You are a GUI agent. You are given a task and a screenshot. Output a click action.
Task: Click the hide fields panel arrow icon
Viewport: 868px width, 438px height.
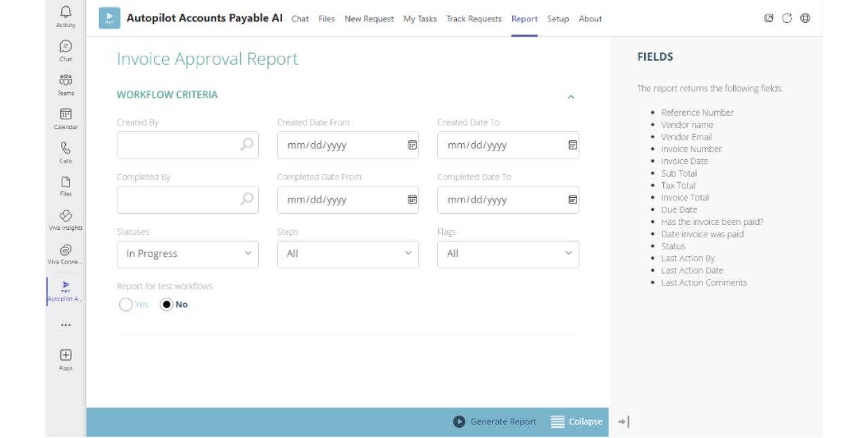coord(624,422)
